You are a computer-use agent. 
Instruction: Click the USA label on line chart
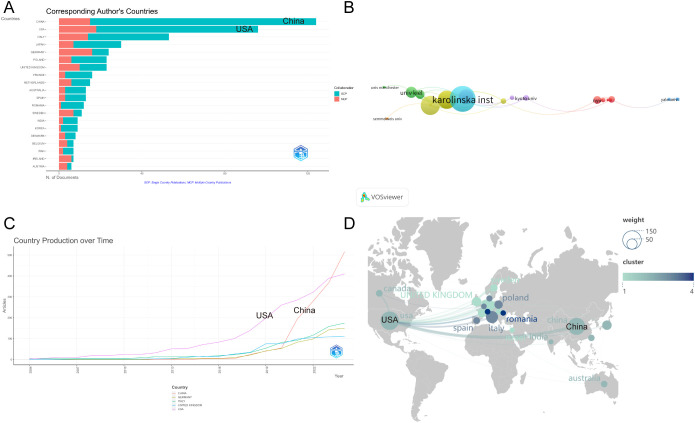(x=265, y=316)
